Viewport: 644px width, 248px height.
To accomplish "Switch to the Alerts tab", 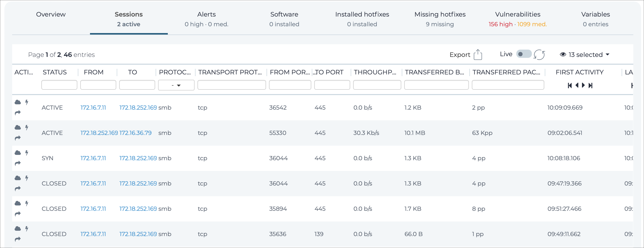I will click(x=206, y=19).
